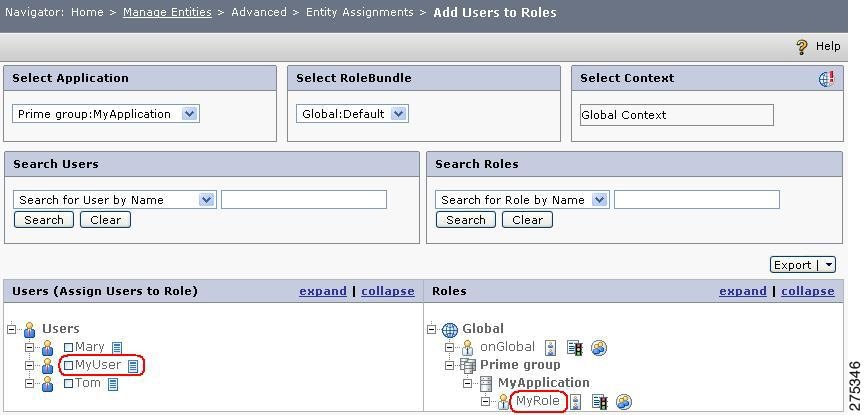This screenshot has height=415, width=865.
Task: Collapse the Prime group tree node
Action: click(x=450, y=365)
